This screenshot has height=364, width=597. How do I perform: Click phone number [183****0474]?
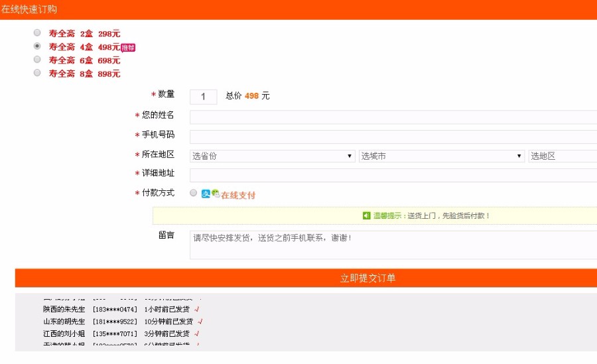[115, 309]
